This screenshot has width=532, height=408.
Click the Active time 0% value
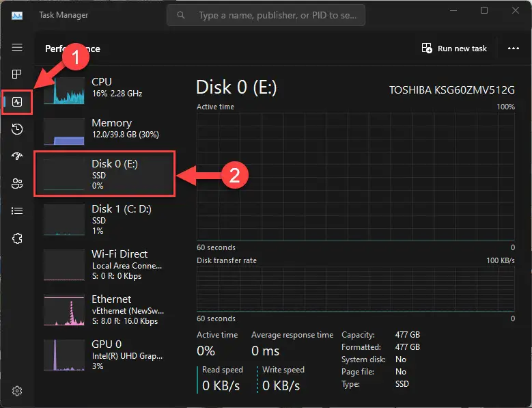point(206,351)
